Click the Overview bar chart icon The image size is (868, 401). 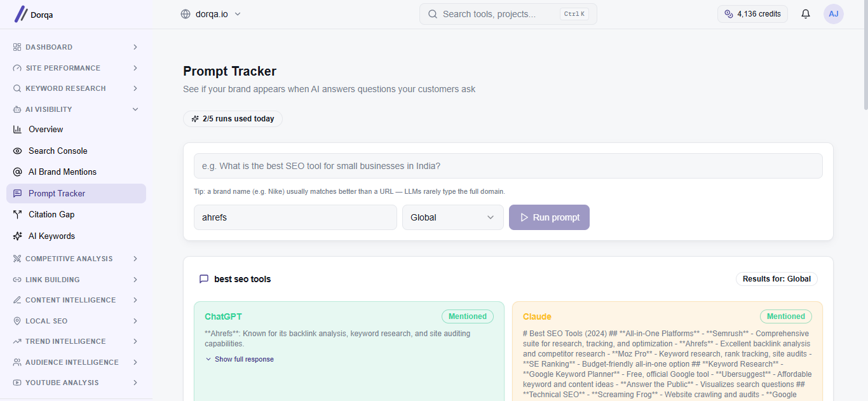coord(17,130)
